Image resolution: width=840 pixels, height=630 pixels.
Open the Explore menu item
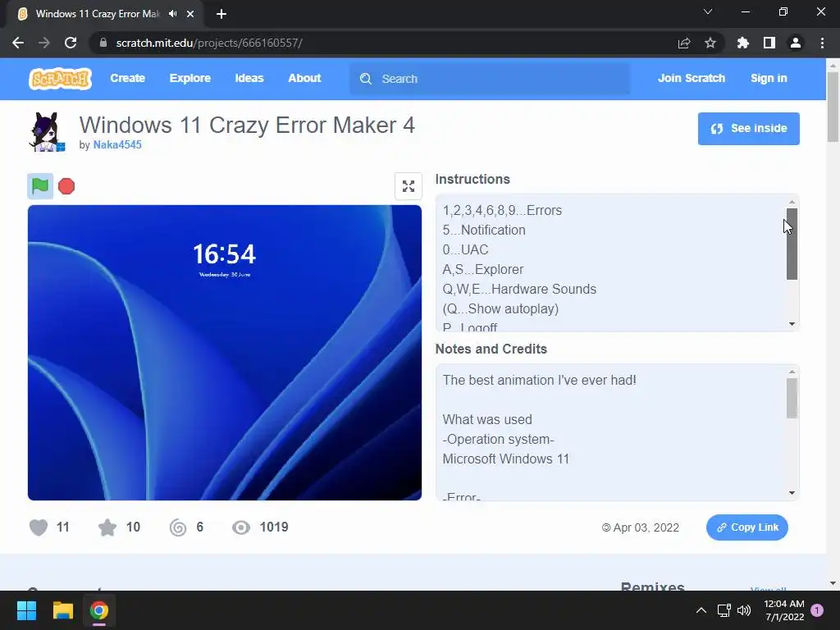pyautogui.click(x=190, y=78)
